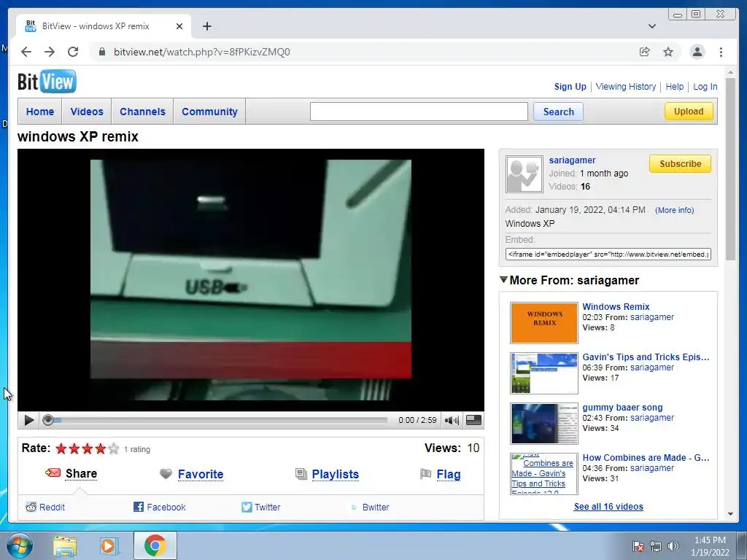Subscribe to sariagamer's channel

pyautogui.click(x=681, y=164)
